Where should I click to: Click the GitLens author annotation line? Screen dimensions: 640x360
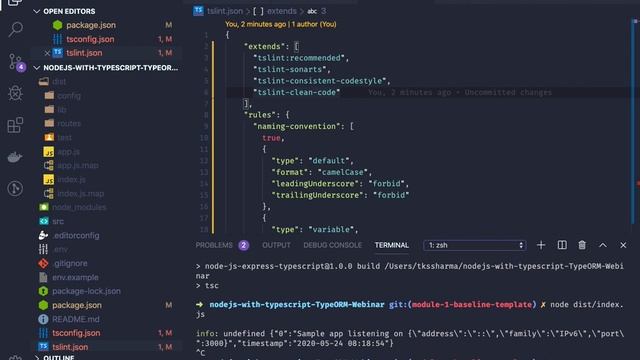[281, 24]
